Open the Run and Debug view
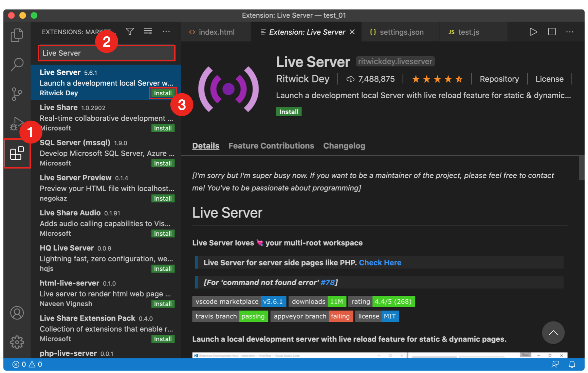 tap(16, 124)
